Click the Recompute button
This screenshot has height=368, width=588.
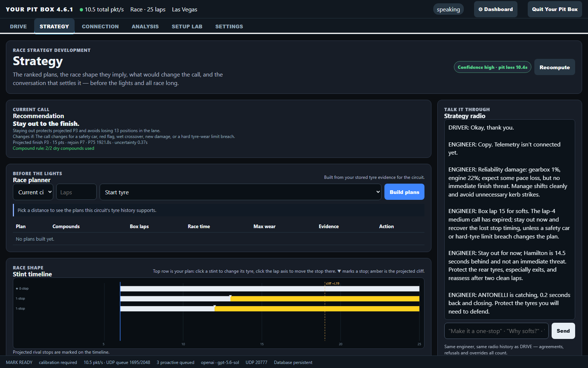click(555, 67)
